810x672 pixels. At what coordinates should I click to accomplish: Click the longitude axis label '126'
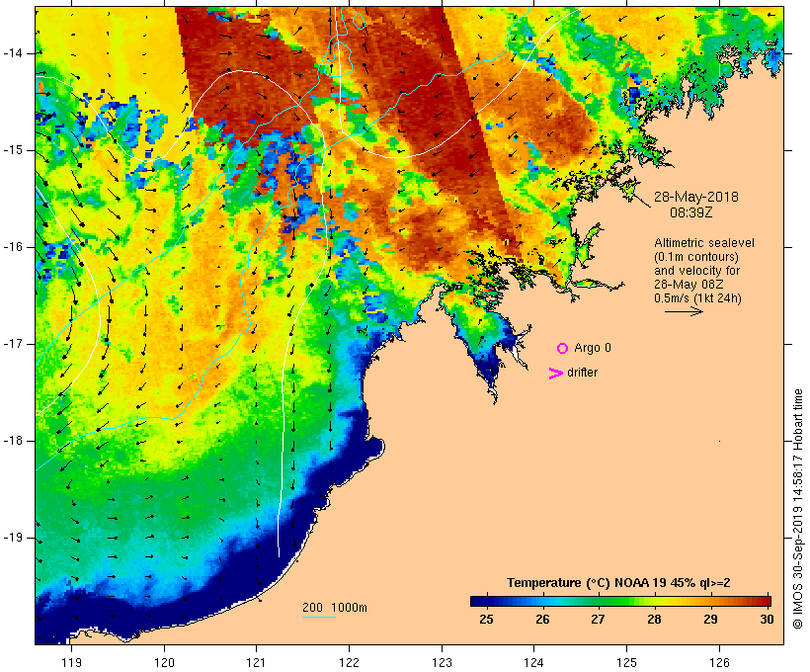pos(719,663)
